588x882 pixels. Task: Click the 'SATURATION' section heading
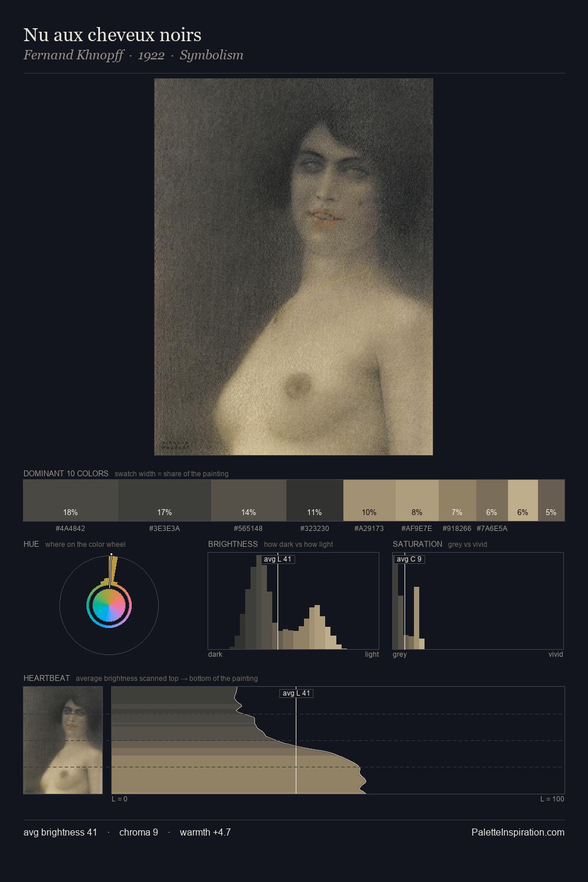click(x=417, y=544)
